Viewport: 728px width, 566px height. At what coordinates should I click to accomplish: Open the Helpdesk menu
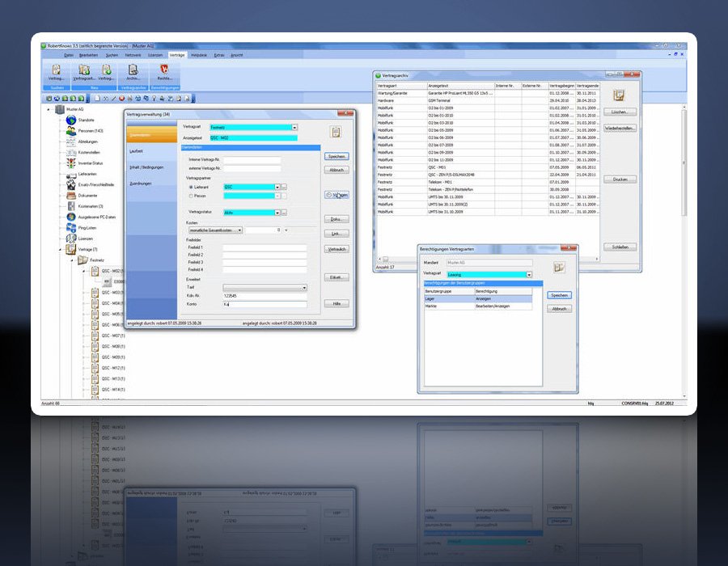coord(199,55)
